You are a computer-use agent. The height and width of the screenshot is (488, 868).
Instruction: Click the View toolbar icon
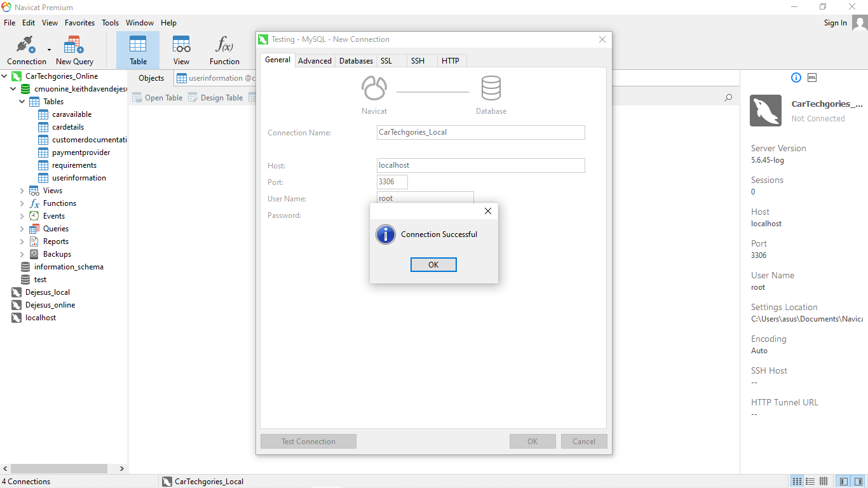[x=181, y=50]
